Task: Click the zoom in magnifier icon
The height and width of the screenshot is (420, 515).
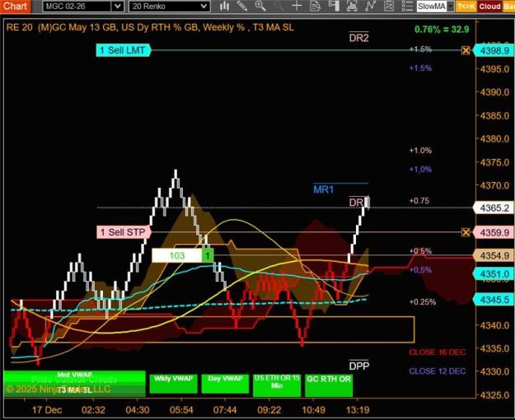Action: pos(260,6)
